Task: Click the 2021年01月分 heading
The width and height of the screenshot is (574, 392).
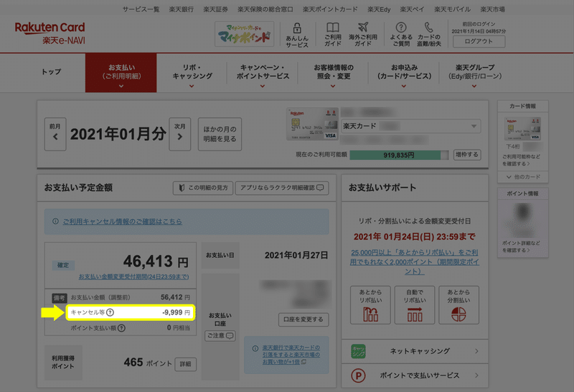Action: click(x=118, y=134)
